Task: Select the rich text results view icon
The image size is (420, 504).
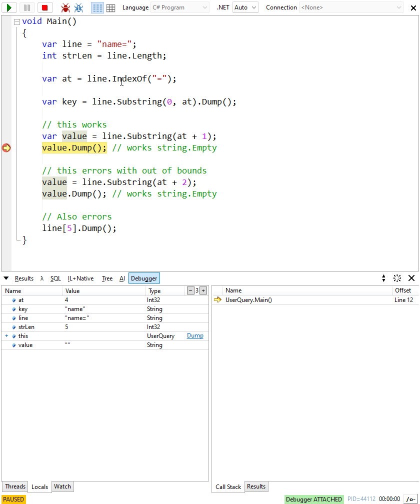Action: (97, 7)
